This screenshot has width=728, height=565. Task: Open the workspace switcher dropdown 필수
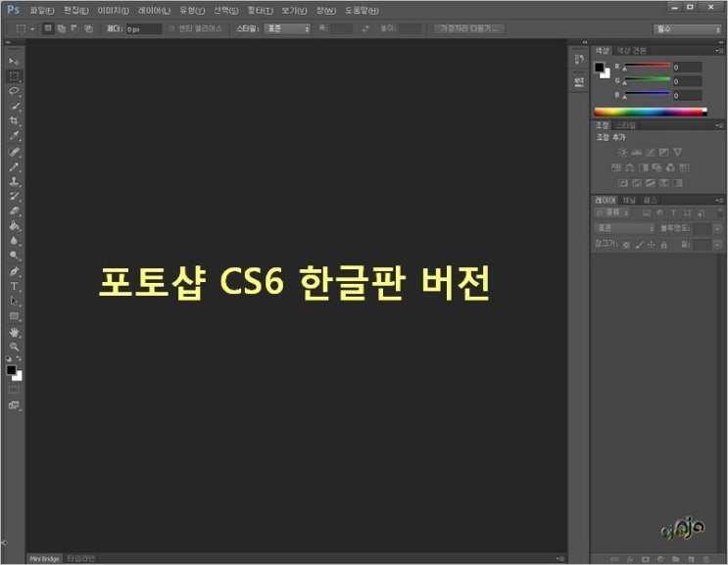coord(687,29)
